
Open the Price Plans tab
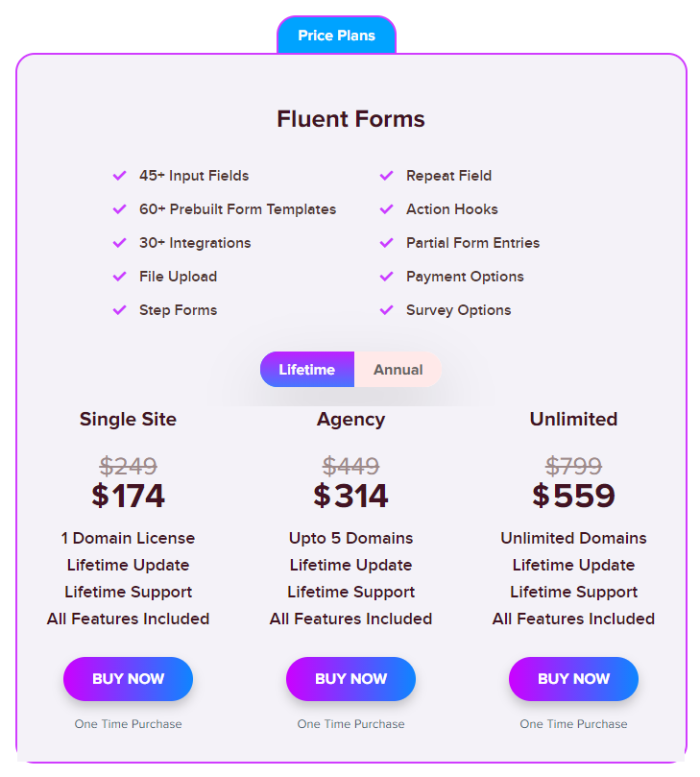click(x=336, y=35)
